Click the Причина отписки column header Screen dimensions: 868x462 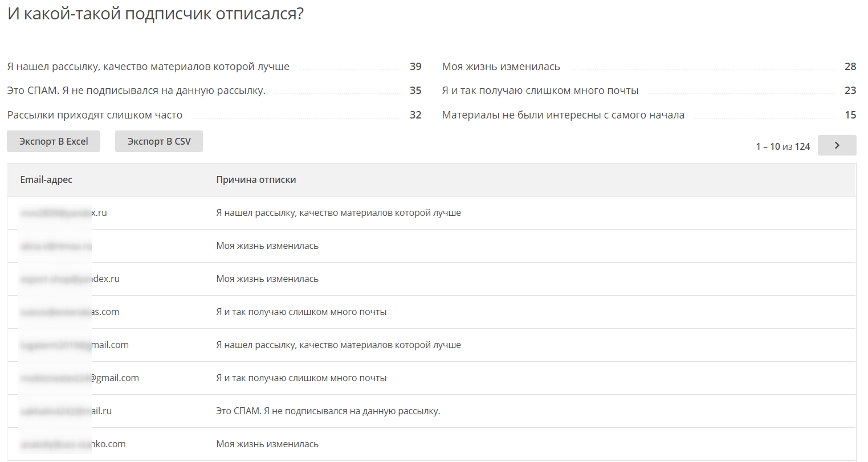[x=256, y=179]
